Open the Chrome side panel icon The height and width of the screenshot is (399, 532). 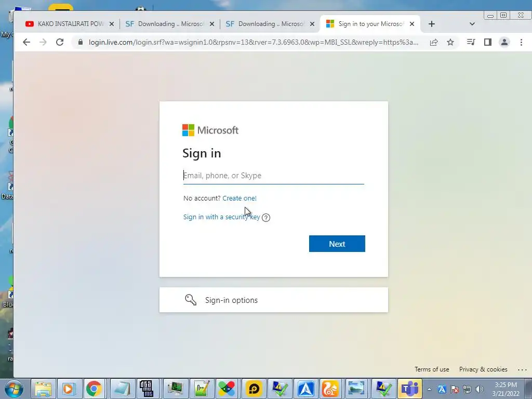click(487, 42)
